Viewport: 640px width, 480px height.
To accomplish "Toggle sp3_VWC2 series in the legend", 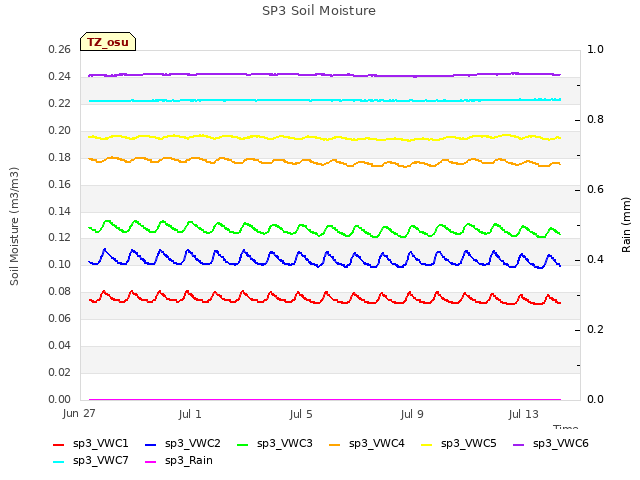I will [182, 443].
